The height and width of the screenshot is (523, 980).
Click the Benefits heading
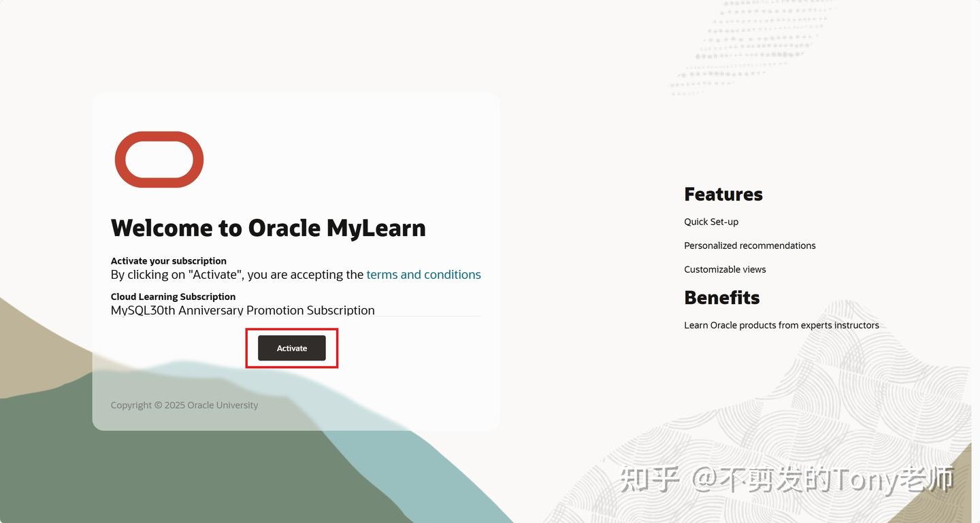[722, 298]
